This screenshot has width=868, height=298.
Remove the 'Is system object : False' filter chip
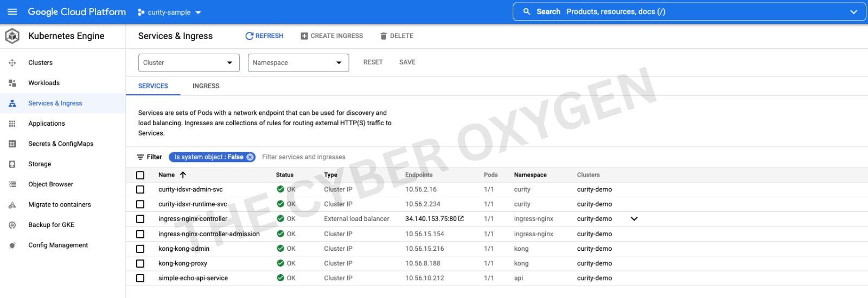click(250, 157)
